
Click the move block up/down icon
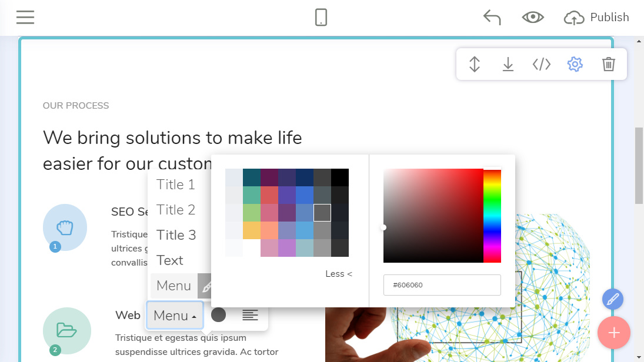click(x=475, y=64)
